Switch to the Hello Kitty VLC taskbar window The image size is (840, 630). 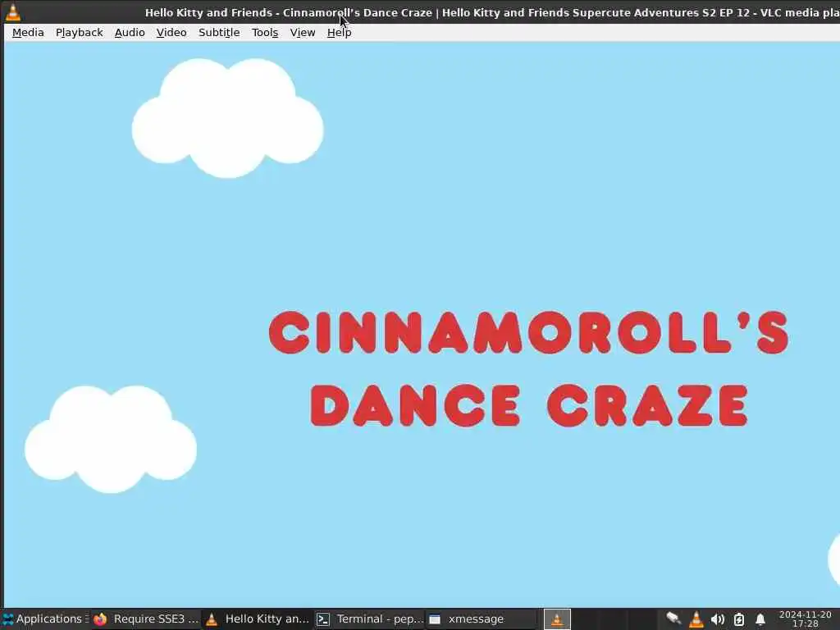[x=258, y=619]
